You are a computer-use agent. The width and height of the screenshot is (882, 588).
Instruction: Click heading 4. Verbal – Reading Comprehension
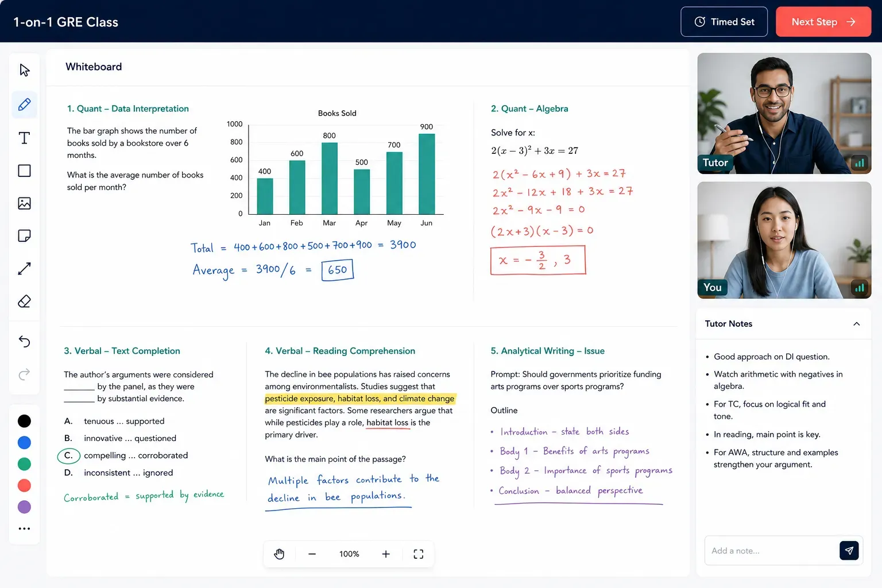click(340, 351)
